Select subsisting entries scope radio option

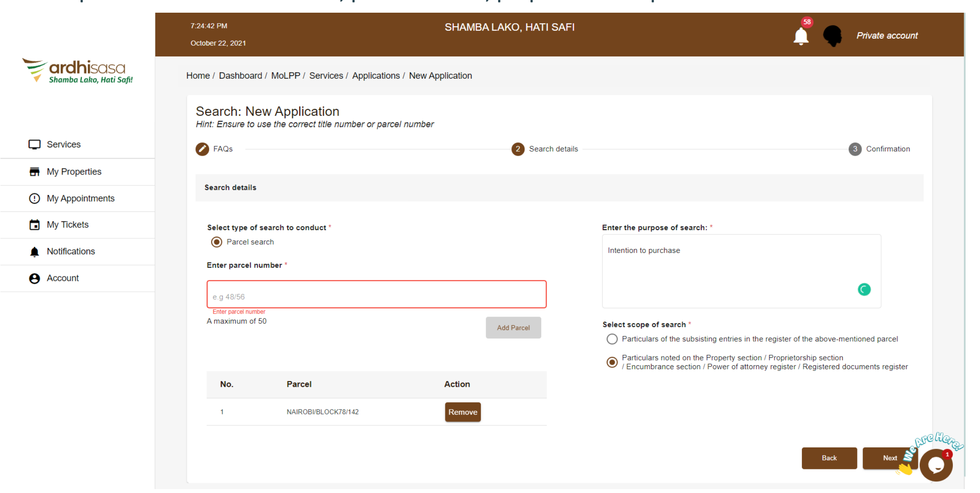pos(612,339)
